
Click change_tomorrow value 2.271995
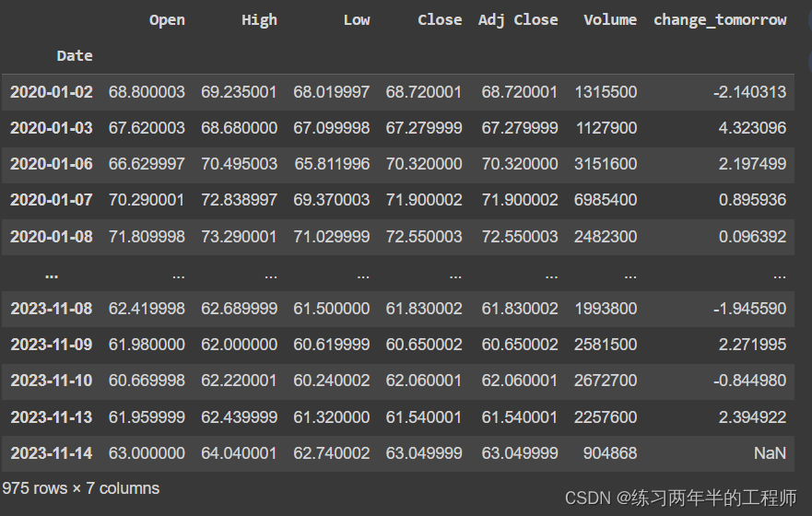pos(752,345)
